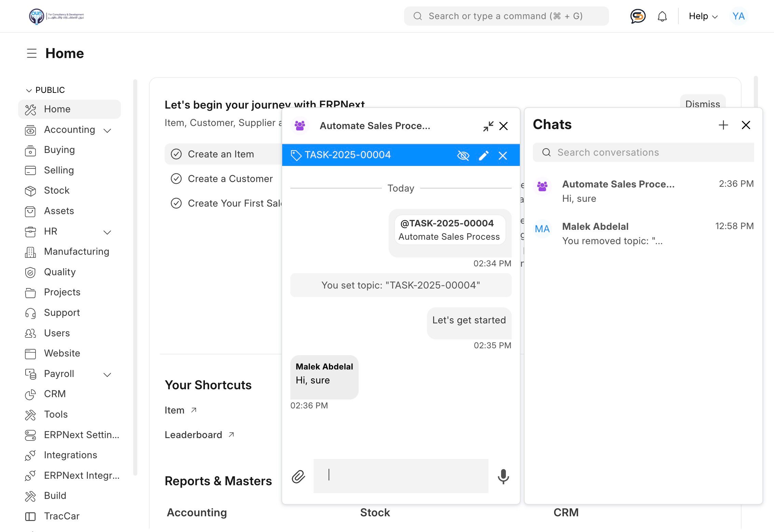Screen dimensions: 774x532
Task: Toggle topic visibility eye icon
Action: [x=463, y=156]
